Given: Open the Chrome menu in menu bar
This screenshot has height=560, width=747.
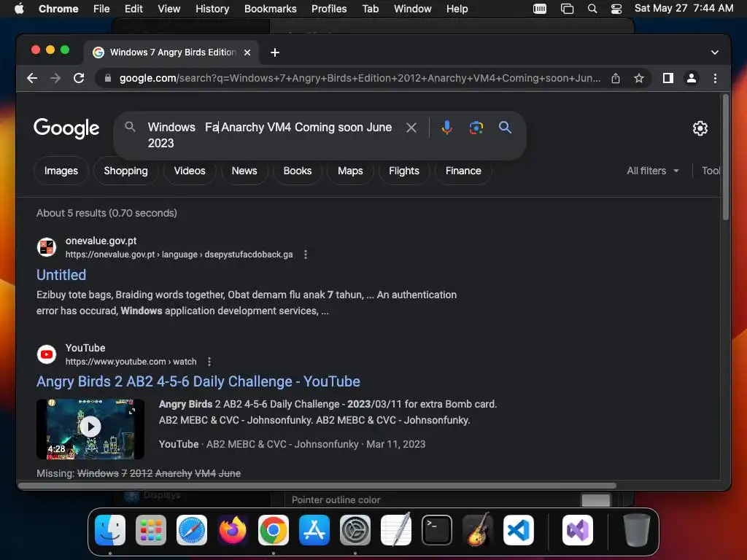Looking at the screenshot, I should tap(58, 9).
